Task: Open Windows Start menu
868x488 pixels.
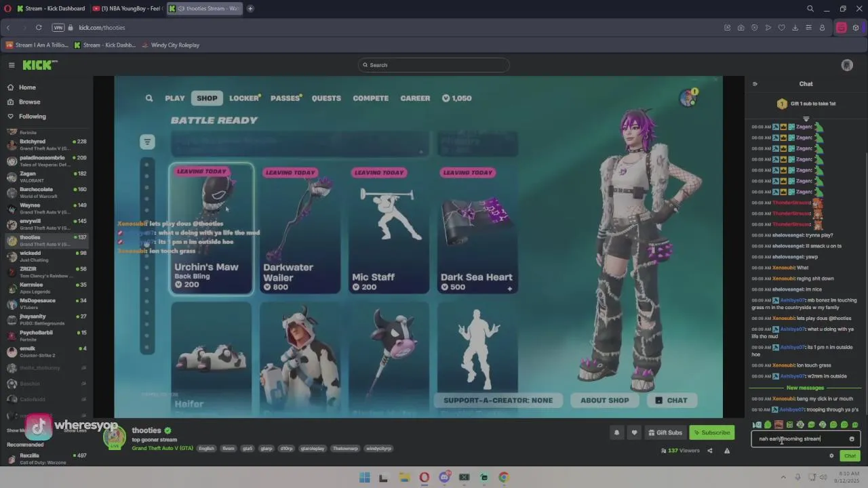Action: tap(364, 478)
